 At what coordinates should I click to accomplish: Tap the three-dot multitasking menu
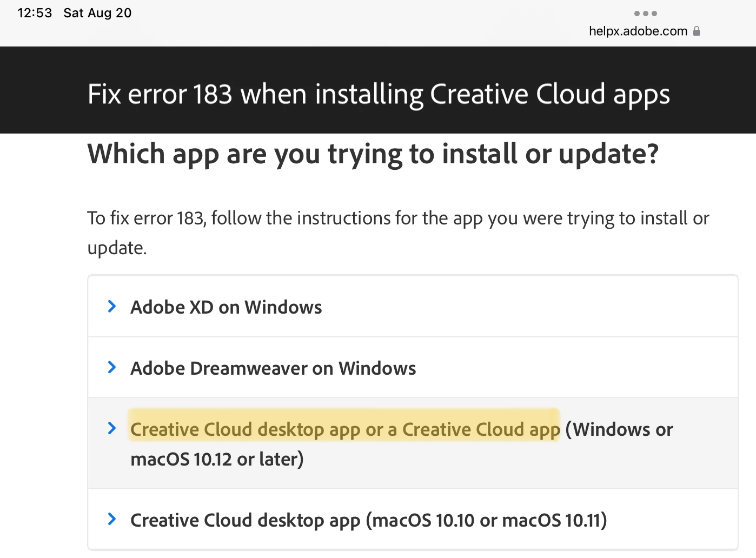(646, 13)
